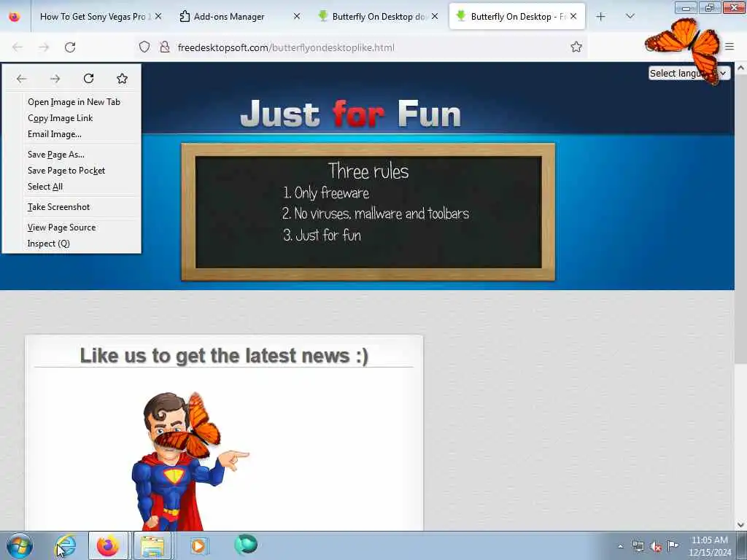Minimize the Firefox window
747x560 pixels.
(x=686, y=7)
